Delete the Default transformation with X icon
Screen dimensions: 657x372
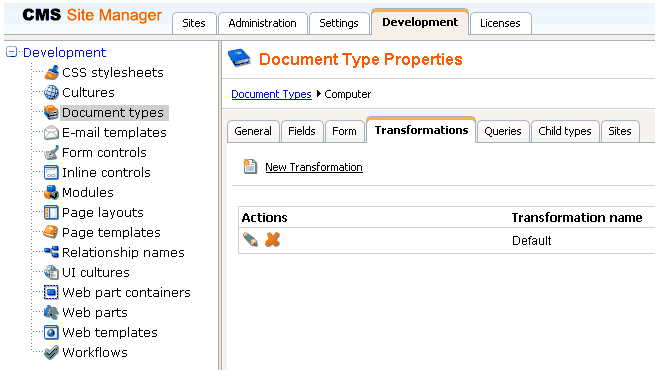(272, 240)
